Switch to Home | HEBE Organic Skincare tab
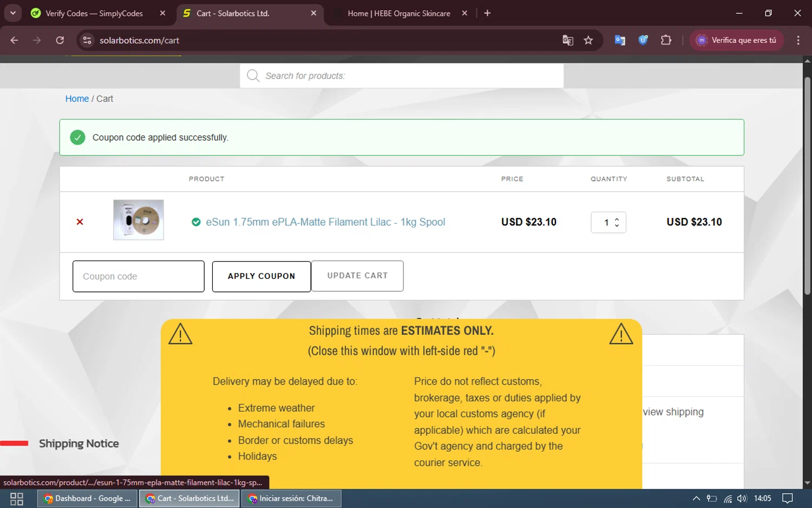Screen dimensions: 812x508 pyautogui.click(x=398, y=13)
